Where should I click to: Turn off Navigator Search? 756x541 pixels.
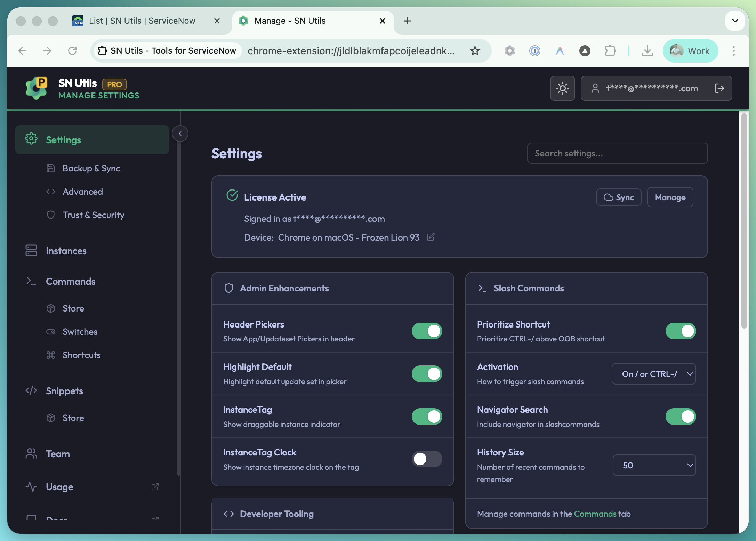tap(681, 417)
